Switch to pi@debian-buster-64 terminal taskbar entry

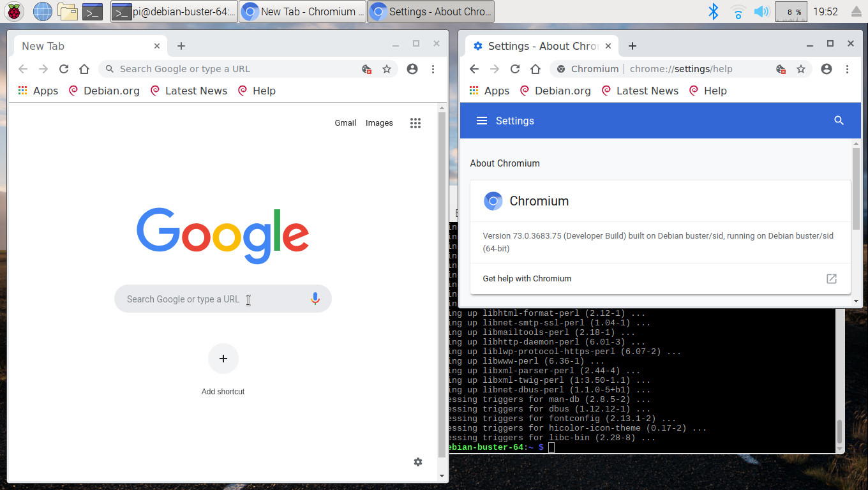click(174, 11)
